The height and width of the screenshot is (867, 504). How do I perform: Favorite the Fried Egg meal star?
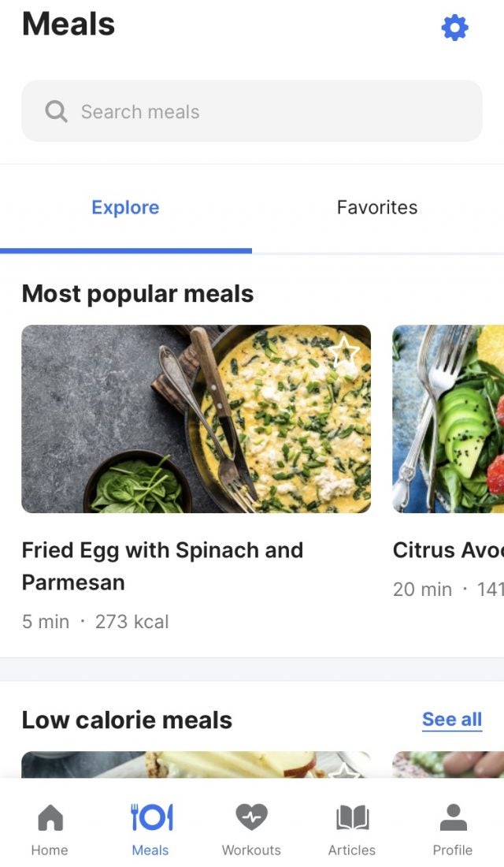pos(344,352)
